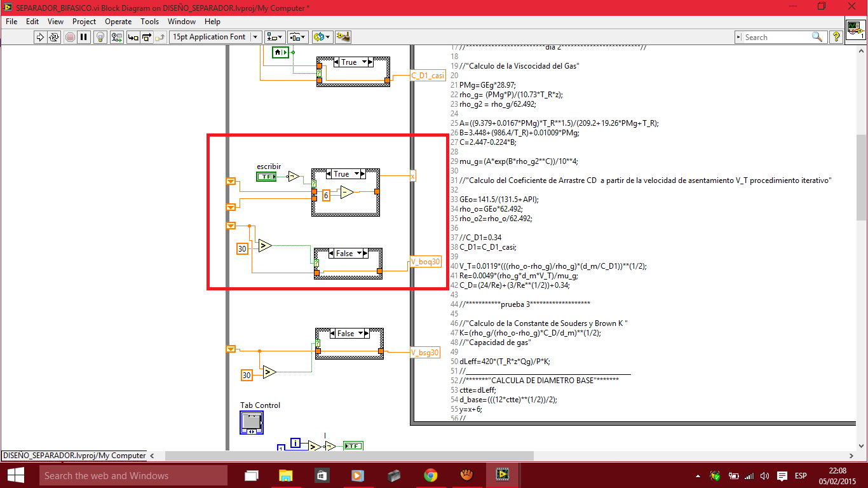Click the numeric constant 6
Screen dimensions: 868x488
[x=326, y=196]
